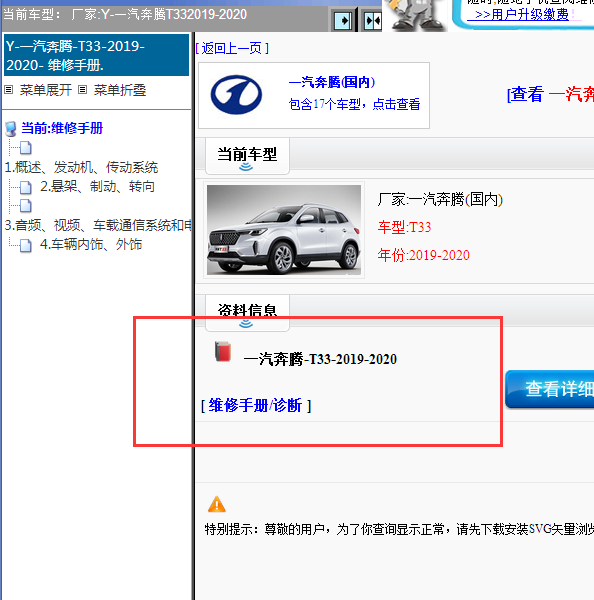Viewport: 594px width, 600px height.
Task: Open 1.概述、发动机、传动系统 chapter
Action: click(81, 167)
